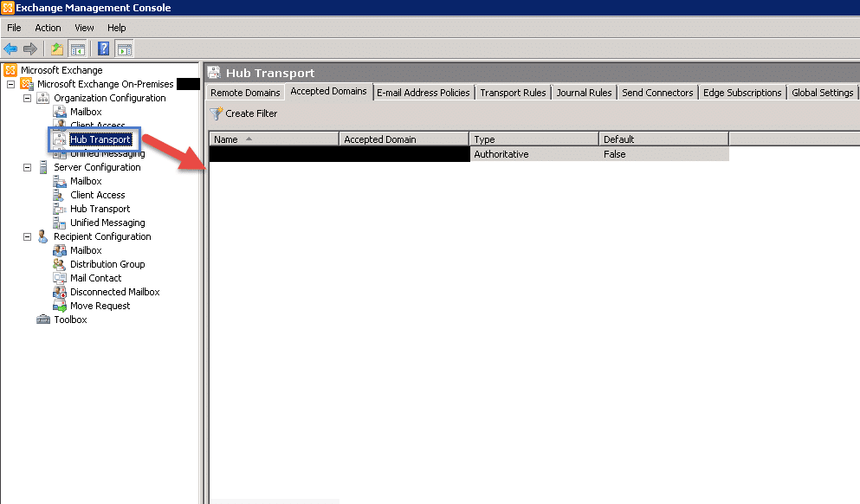Screen dimensions: 860x504
Task: Click Hub Transport icon under Organization Configuration
Action: tap(59, 139)
